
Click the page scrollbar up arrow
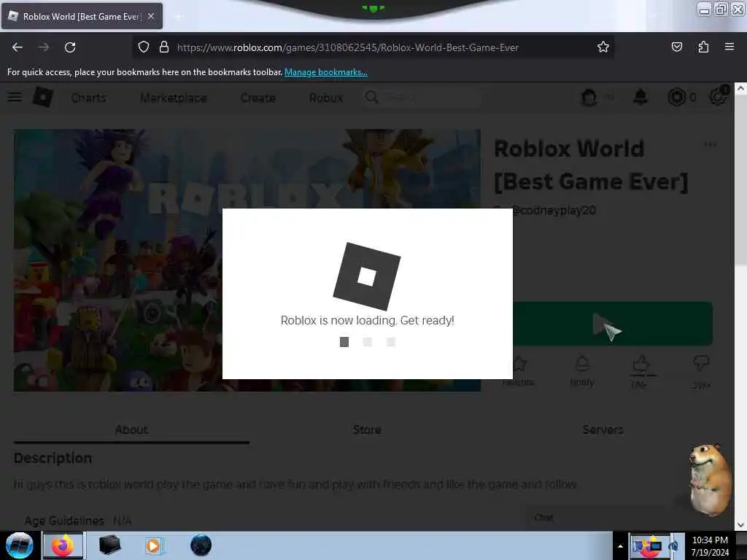[x=740, y=88]
